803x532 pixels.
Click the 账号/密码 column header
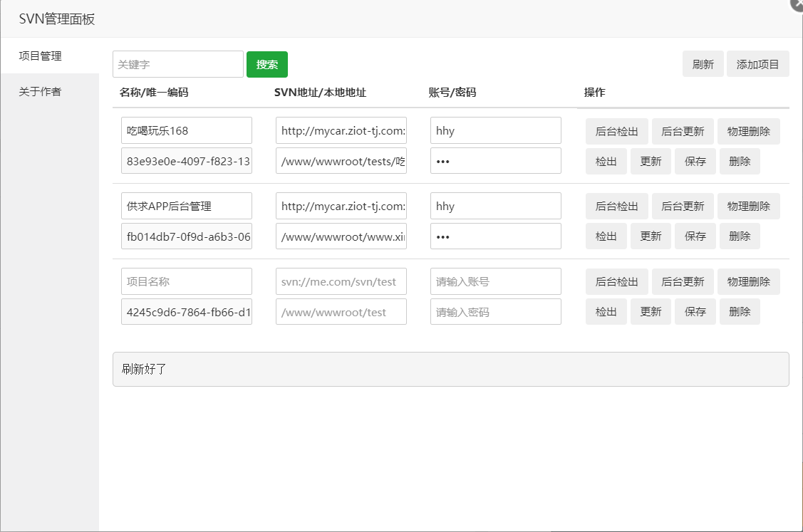pyautogui.click(x=452, y=93)
